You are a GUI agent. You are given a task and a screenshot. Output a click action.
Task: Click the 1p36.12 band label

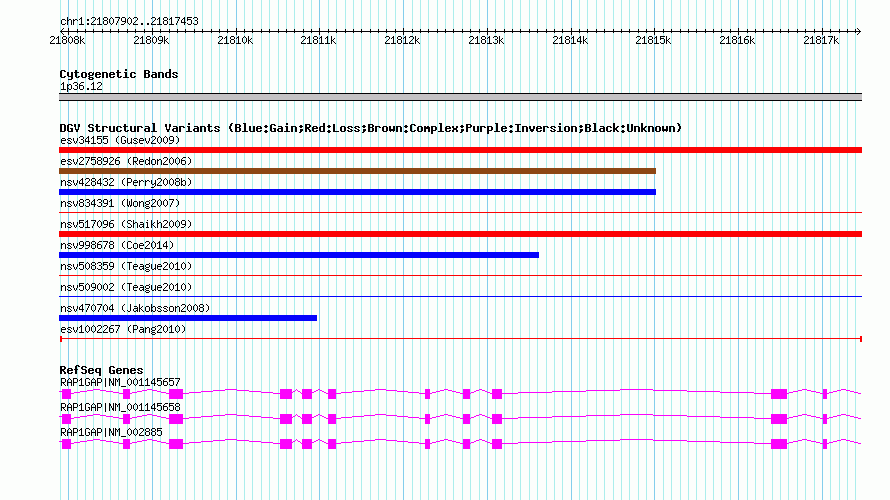(81, 86)
